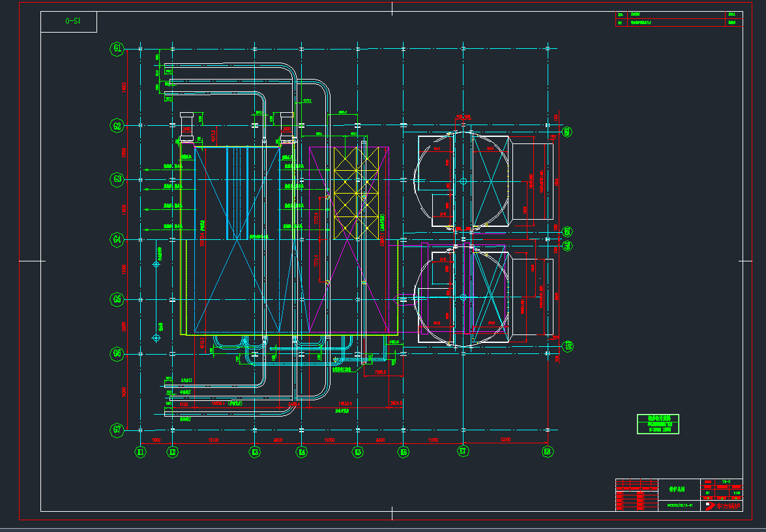Click the 15100 dimension between K2 and K3
Viewport: 766px width, 532px height.
pos(213,441)
